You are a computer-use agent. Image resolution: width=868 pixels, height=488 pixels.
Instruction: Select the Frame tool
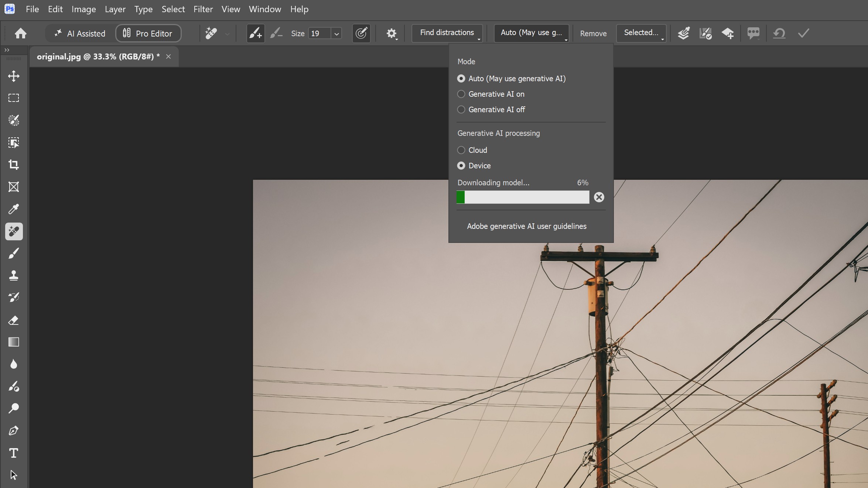click(14, 187)
